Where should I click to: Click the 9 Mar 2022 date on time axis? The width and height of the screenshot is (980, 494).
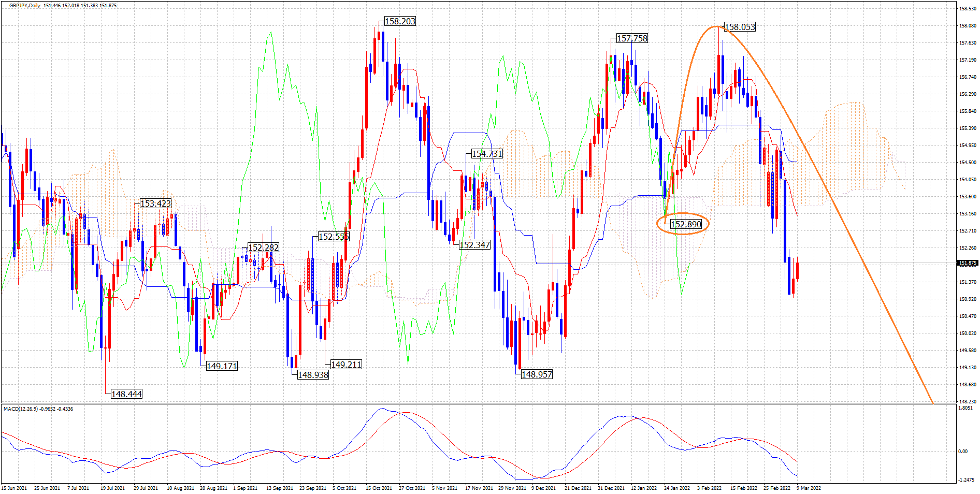tap(809, 488)
